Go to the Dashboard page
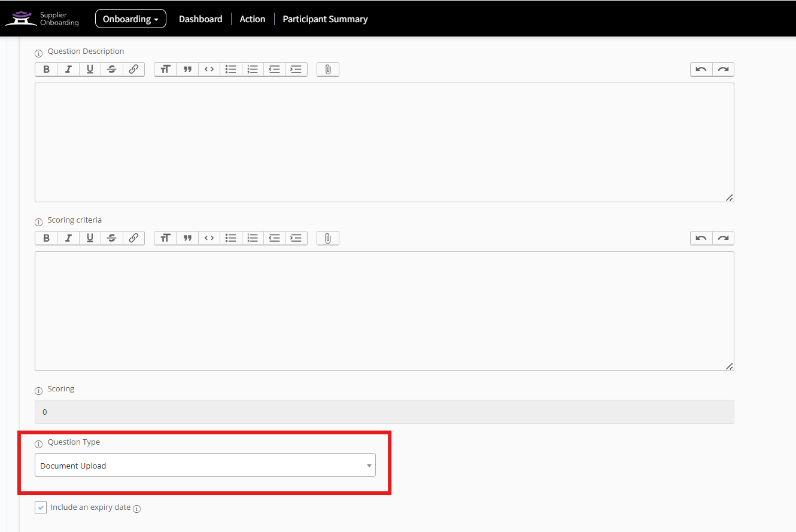Viewport: 796px width, 532px height. [200, 19]
